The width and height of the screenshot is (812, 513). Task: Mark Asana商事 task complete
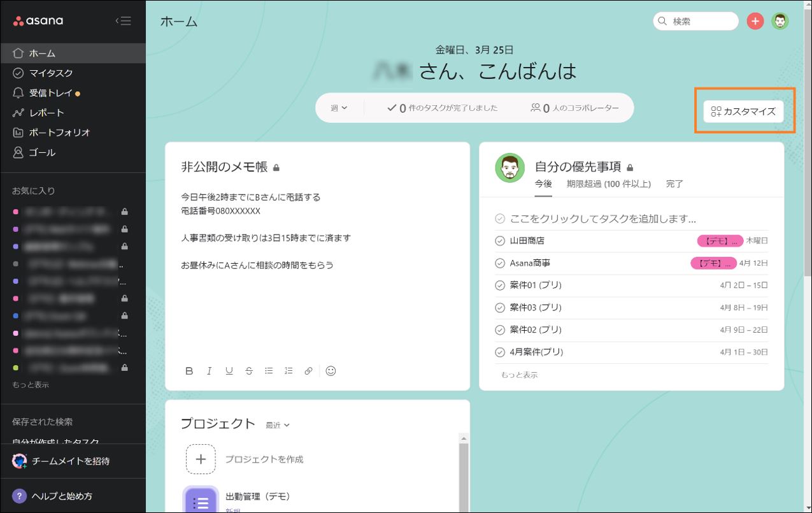click(x=500, y=263)
